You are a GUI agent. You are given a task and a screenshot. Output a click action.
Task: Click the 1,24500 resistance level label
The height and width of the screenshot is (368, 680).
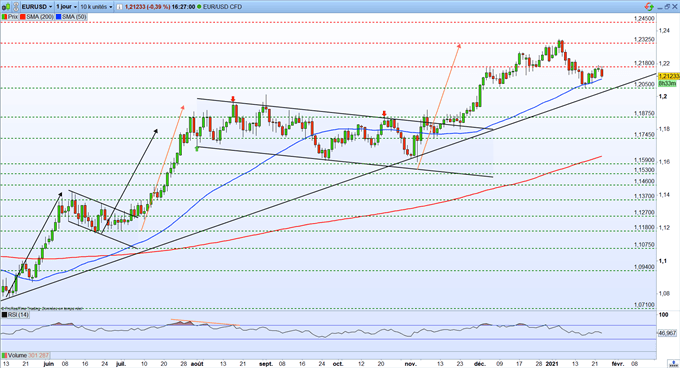coord(644,19)
